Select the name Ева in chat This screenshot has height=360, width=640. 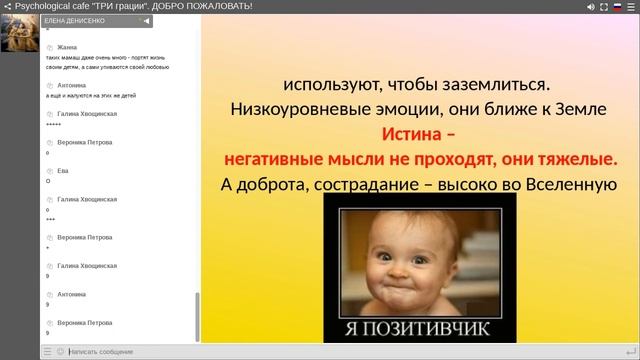click(63, 171)
